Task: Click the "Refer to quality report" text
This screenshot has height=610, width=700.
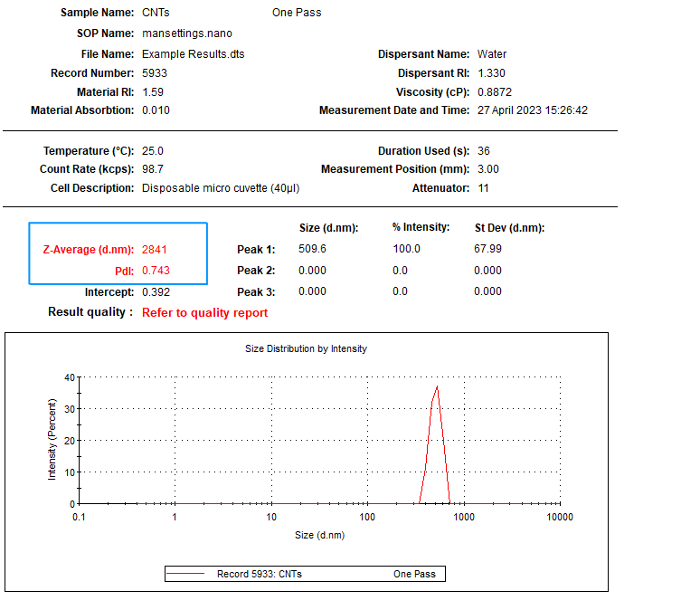Action: point(204,312)
